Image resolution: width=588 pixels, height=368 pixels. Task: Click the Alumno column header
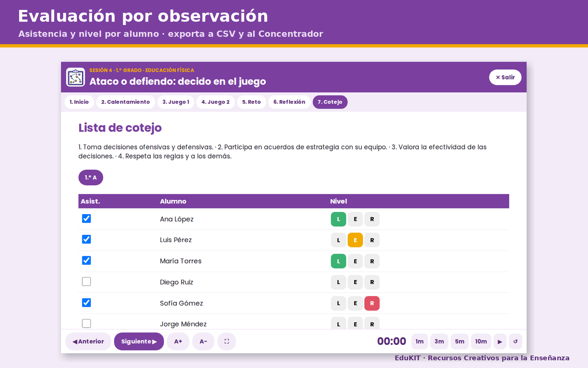click(173, 201)
